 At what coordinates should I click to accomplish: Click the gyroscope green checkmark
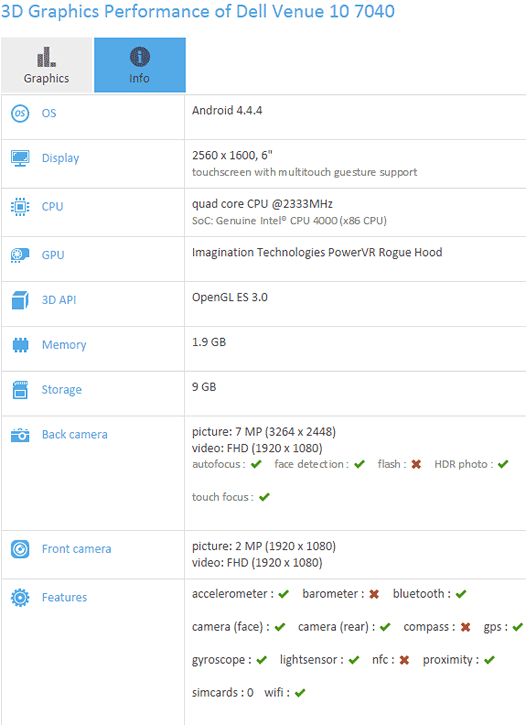(262, 660)
